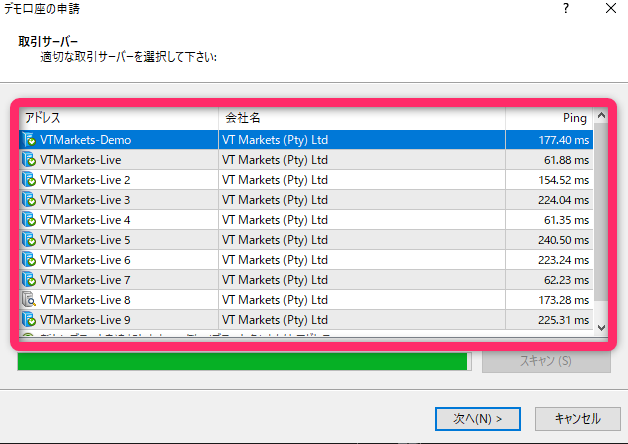Click the server list scrollbar up arrow
The width and height of the screenshot is (628, 444).
click(x=601, y=116)
